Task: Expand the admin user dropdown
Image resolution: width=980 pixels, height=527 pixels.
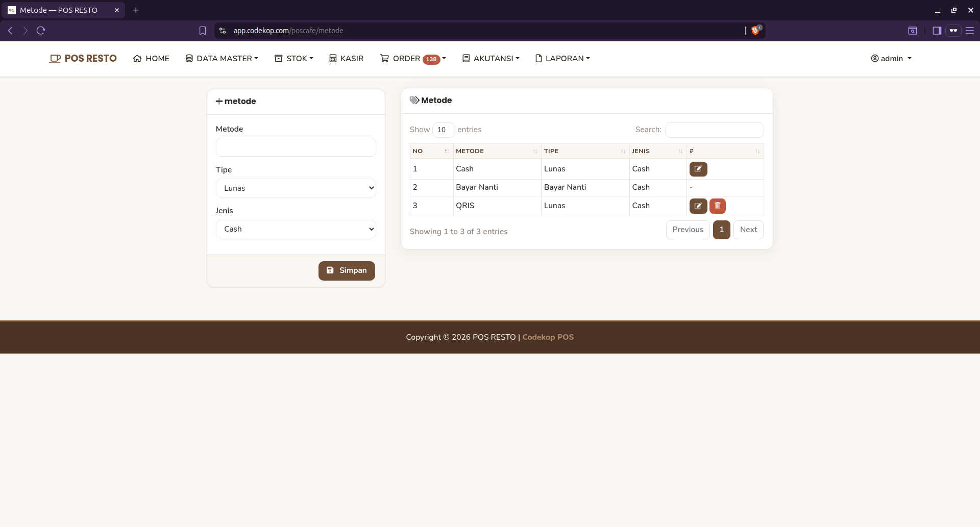Action: point(891,59)
